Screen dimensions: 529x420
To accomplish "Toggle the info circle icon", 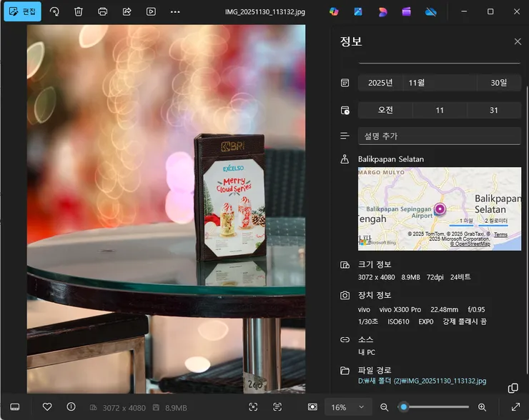I will point(71,407).
